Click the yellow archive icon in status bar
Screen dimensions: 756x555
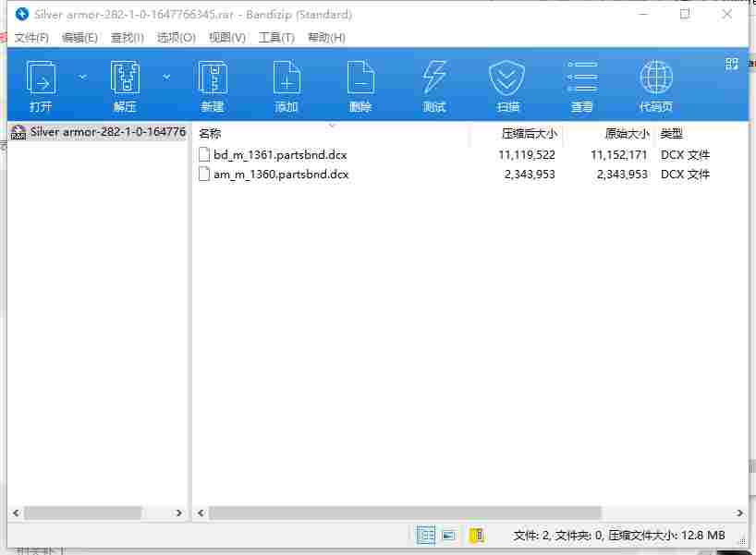click(x=476, y=535)
